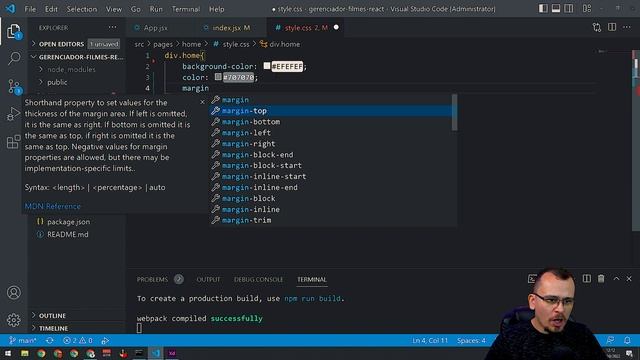Synchronize changes in status bar
Viewport: 640px width, 360px height.
(x=50, y=340)
